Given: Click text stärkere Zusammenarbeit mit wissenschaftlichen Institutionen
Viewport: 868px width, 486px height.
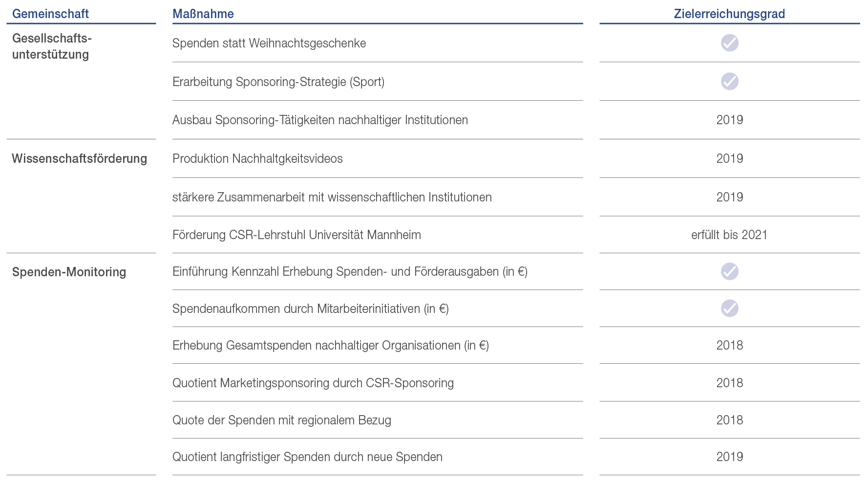Looking at the screenshot, I should point(332,197).
